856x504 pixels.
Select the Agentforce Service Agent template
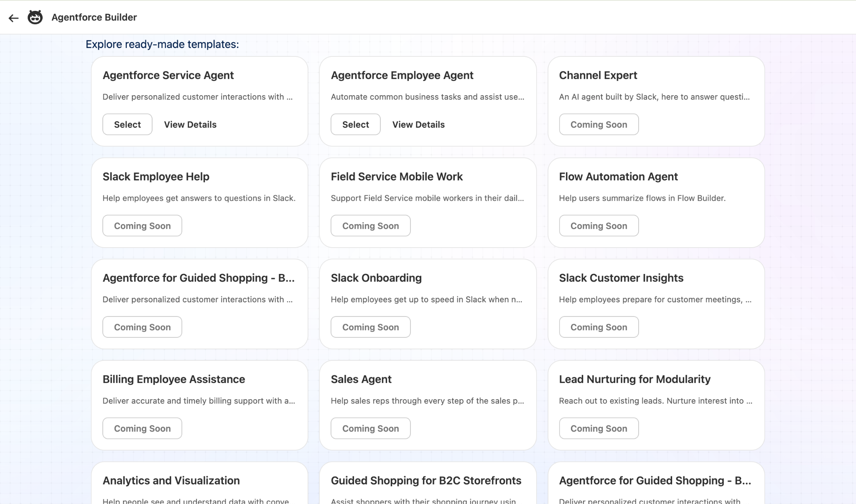pyautogui.click(x=127, y=124)
